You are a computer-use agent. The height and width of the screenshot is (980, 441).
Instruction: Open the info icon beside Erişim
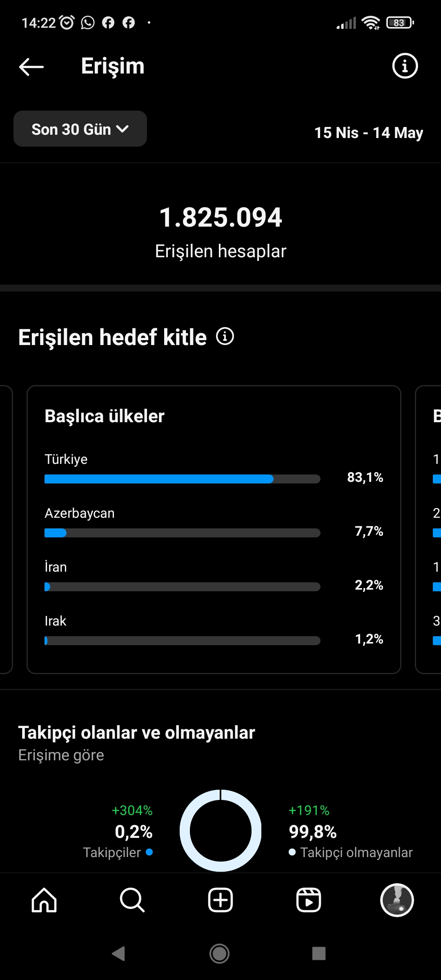click(x=405, y=66)
